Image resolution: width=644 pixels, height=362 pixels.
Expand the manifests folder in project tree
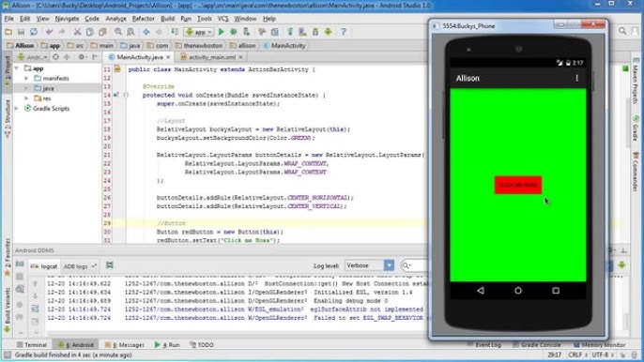(26, 78)
